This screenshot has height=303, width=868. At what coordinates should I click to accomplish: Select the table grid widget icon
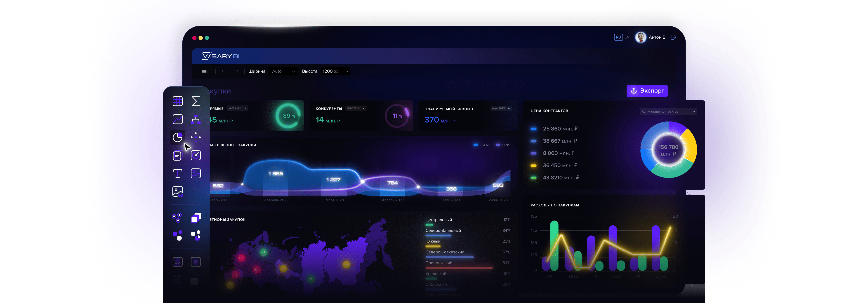[x=178, y=101]
